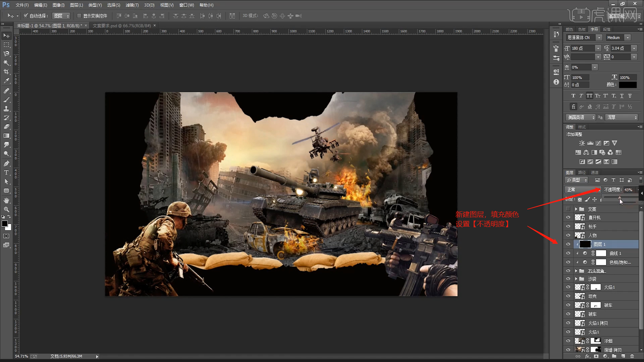644x362 pixels.
Task: Open the 浑厚 anti-aliasing dropdown
Action: [x=622, y=117]
